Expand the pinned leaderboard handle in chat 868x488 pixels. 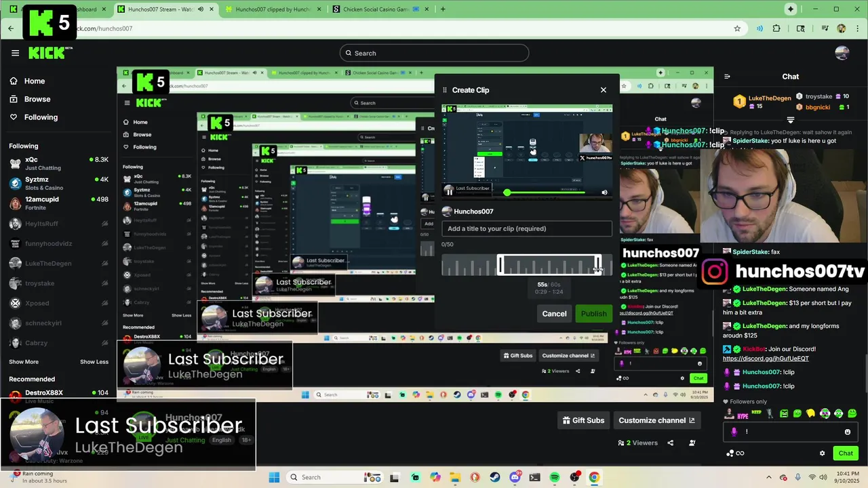[791, 120]
